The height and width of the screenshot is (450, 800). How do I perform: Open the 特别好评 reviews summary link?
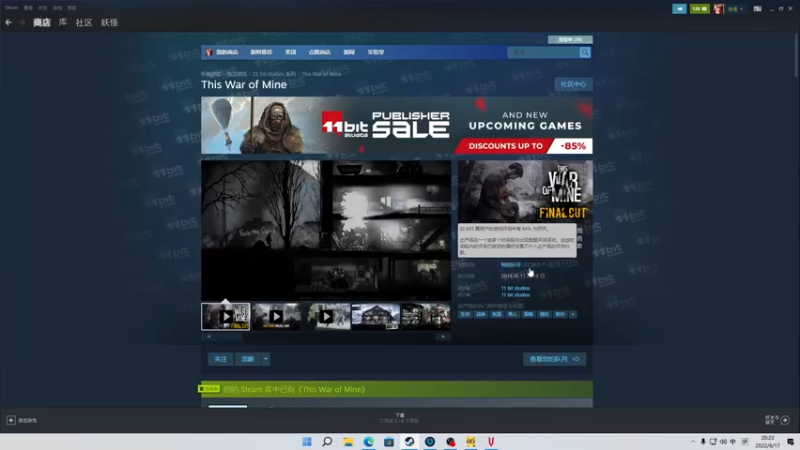click(511, 265)
